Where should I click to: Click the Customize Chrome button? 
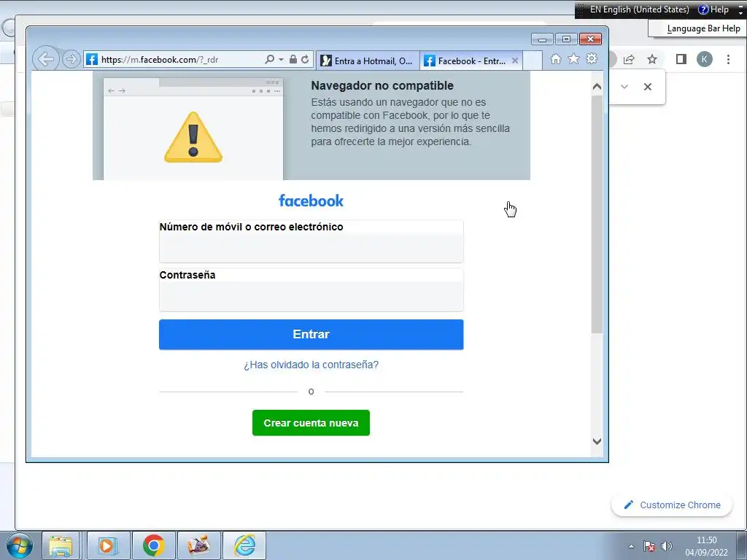[672, 505]
